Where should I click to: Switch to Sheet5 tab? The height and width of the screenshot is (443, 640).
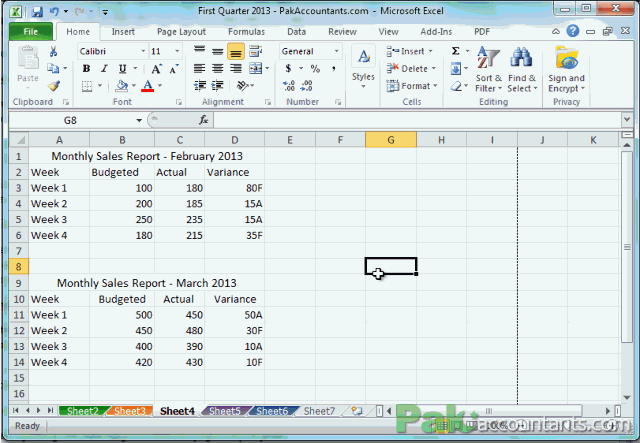(x=224, y=411)
